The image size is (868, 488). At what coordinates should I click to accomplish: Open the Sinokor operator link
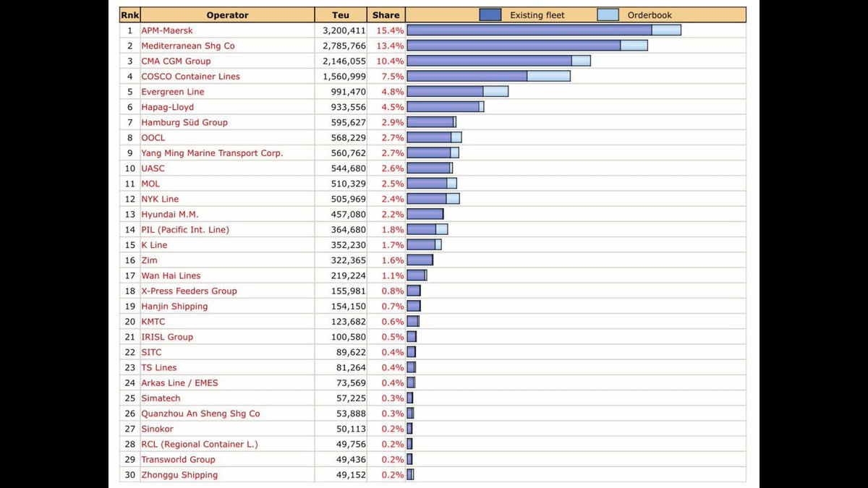tap(157, 429)
